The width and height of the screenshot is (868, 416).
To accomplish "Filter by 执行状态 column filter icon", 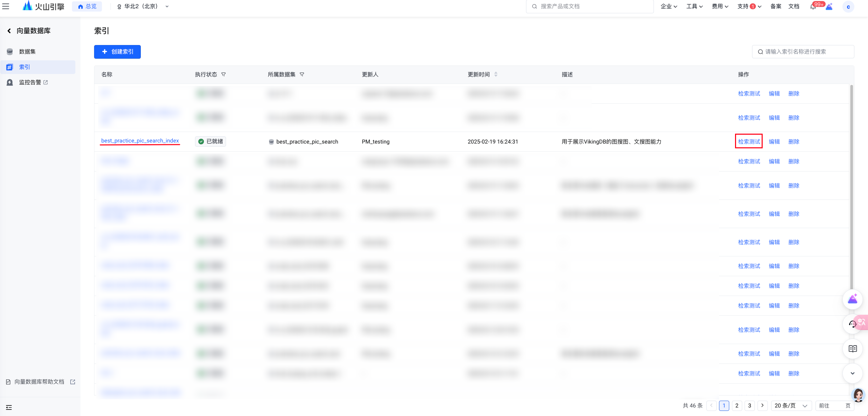I will click(224, 74).
